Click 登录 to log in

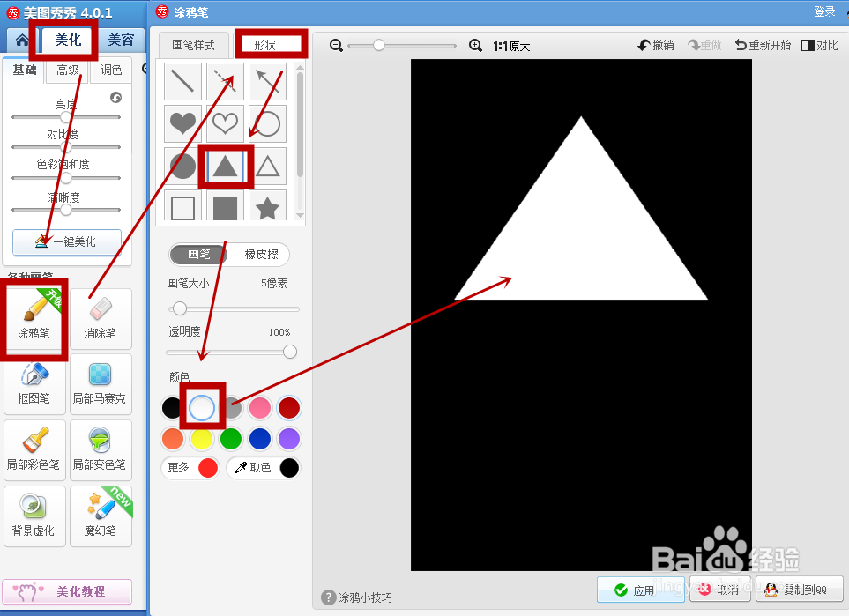pyautogui.click(x=824, y=12)
